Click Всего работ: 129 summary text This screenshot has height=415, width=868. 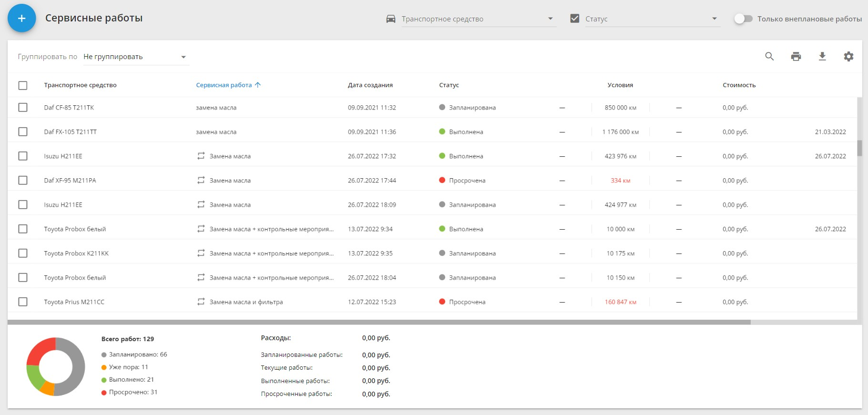point(127,339)
